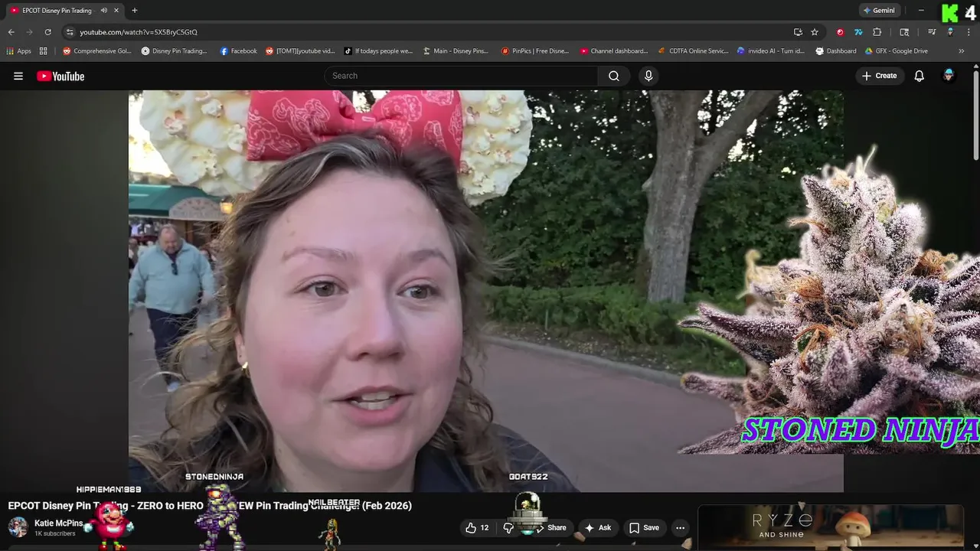Open the Comprehensive Gol... bookmark

click(x=97, y=51)
